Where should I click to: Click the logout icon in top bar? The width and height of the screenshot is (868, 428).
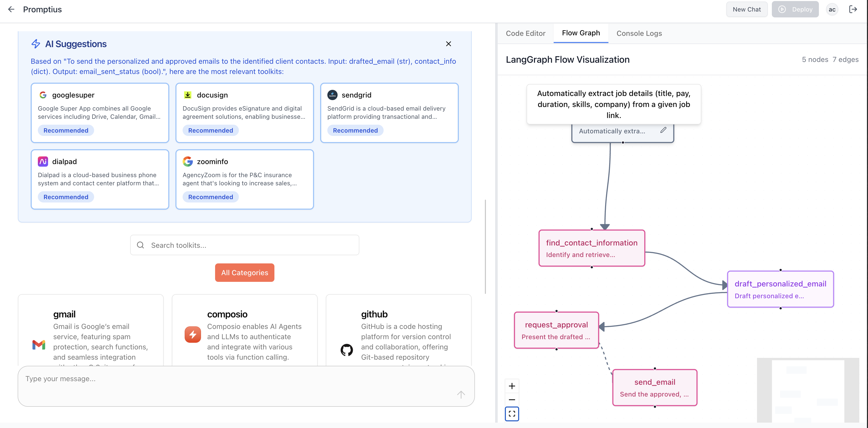coord(852,9)
